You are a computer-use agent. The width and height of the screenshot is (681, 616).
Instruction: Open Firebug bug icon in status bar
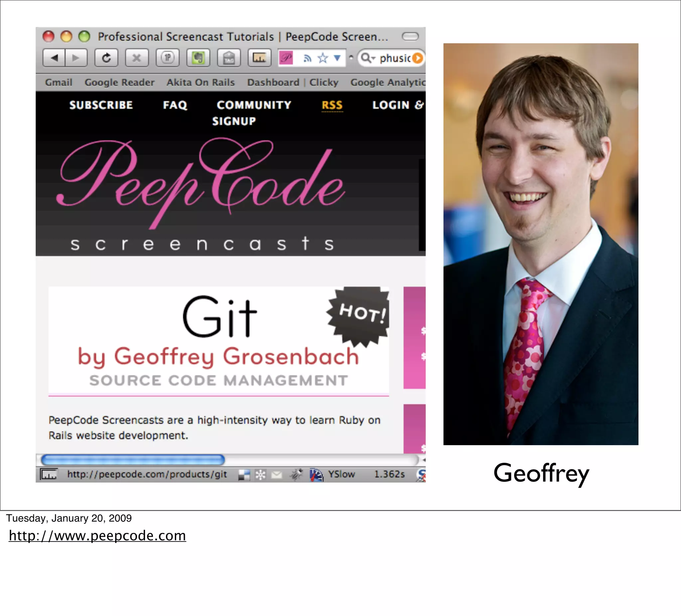296,474
